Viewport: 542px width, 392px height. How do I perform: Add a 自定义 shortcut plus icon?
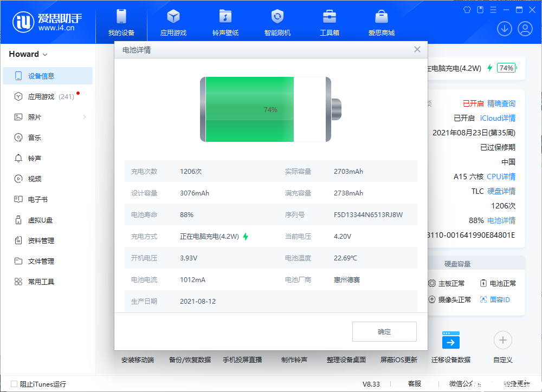coord(502,340)
